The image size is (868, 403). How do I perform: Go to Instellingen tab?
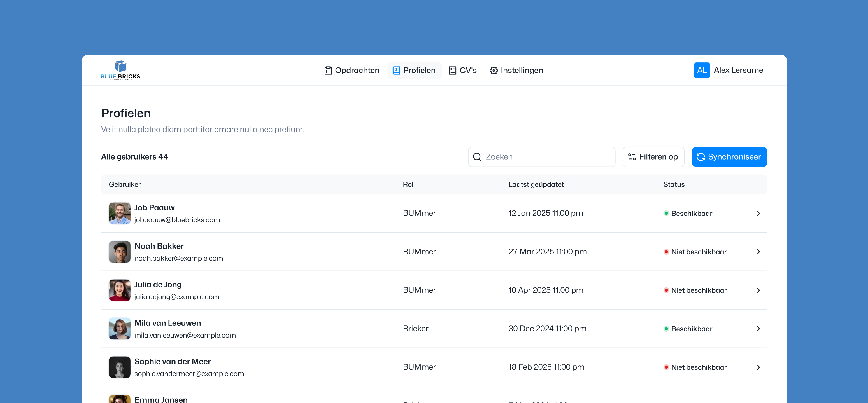(x=516, y=70)
